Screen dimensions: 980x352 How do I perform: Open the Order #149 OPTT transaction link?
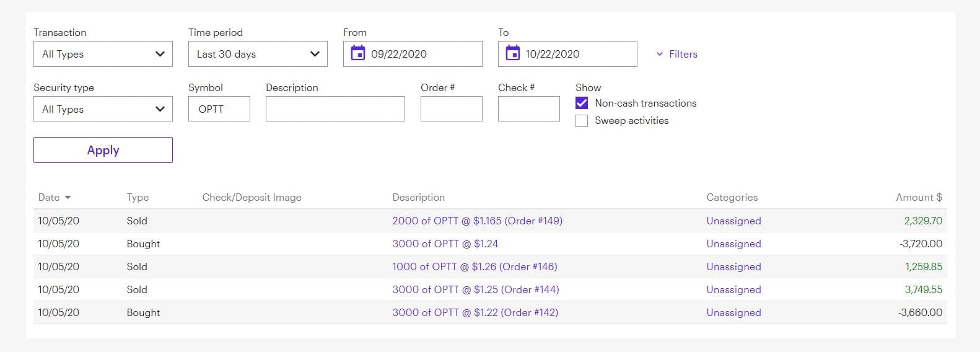477,221
